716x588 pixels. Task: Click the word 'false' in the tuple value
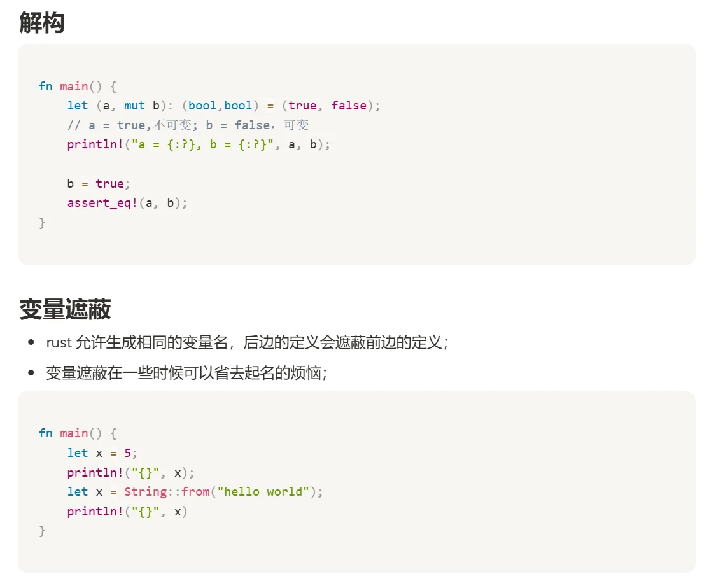[x=349, y=106]
